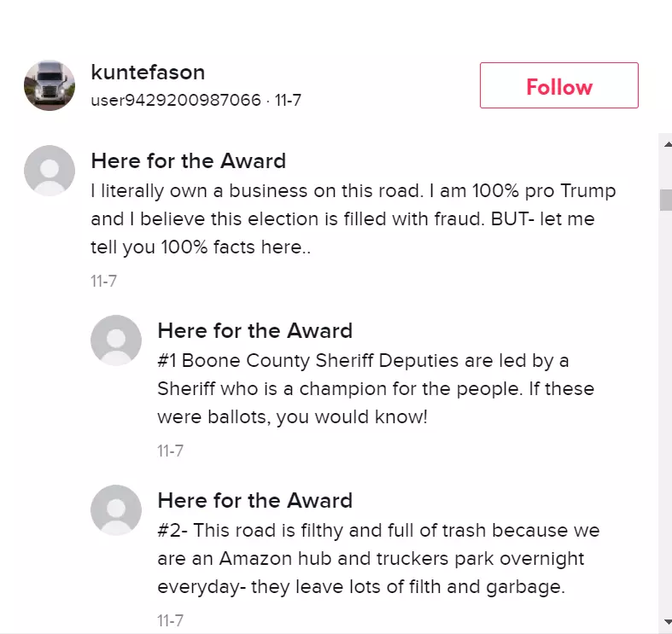This screenshot has width=672, height=634.
Task: Click user9429200987066 handle text
Action: (x=176, y=100)
